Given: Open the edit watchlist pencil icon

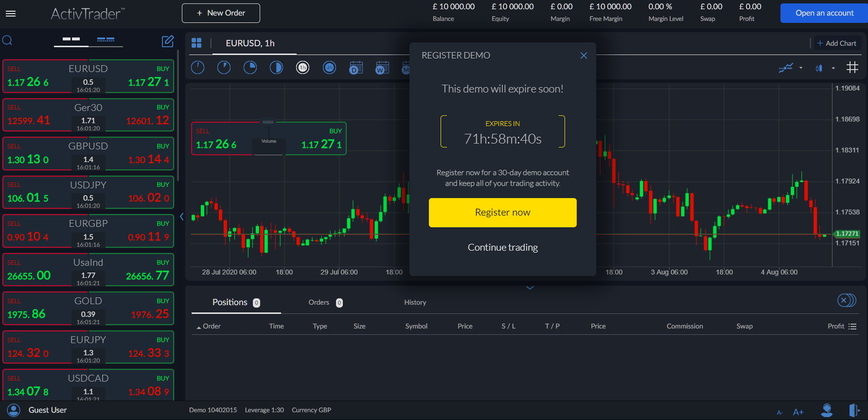Looking at the screenshot, I should tap(168, 41).
